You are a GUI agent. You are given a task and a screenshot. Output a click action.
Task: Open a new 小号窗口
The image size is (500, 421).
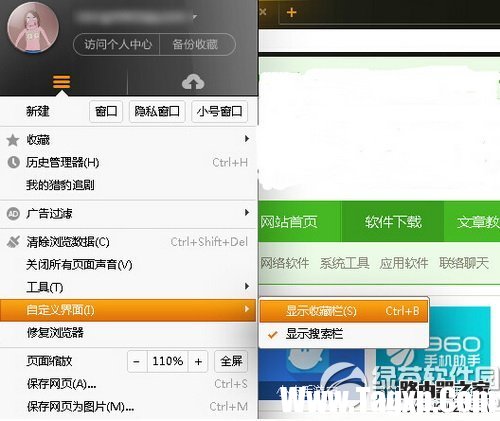coord(220,111)
